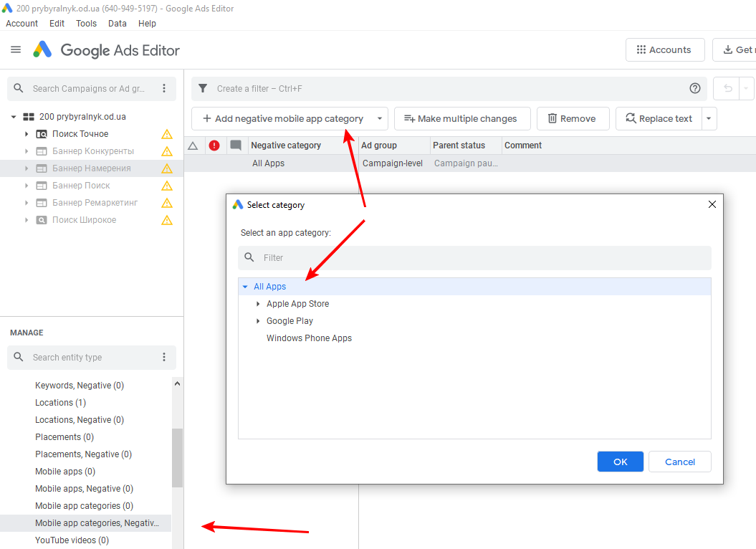Click warning icon next to Поиск Точное

coord(167,134)
